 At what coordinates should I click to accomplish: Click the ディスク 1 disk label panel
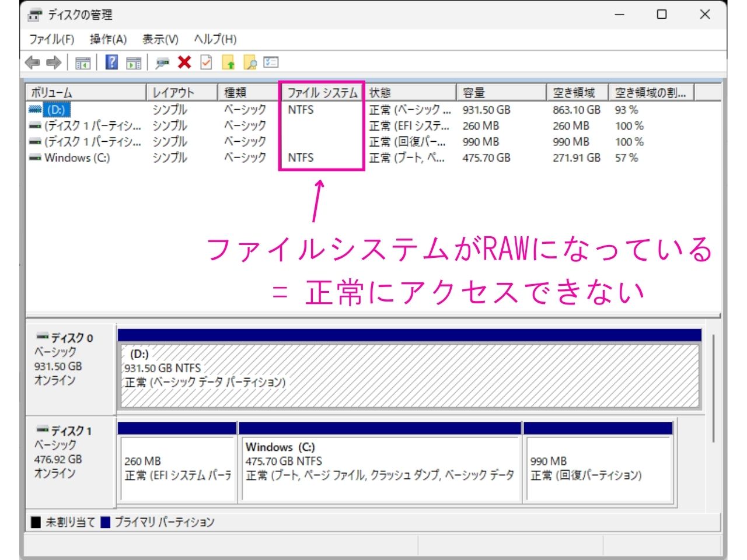coord(71,462)
